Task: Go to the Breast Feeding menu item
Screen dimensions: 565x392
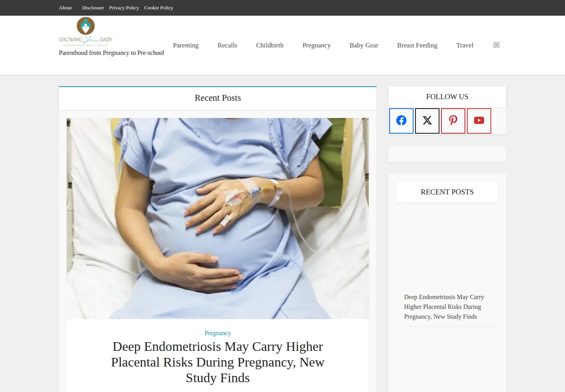Action: tap(417, 45)
